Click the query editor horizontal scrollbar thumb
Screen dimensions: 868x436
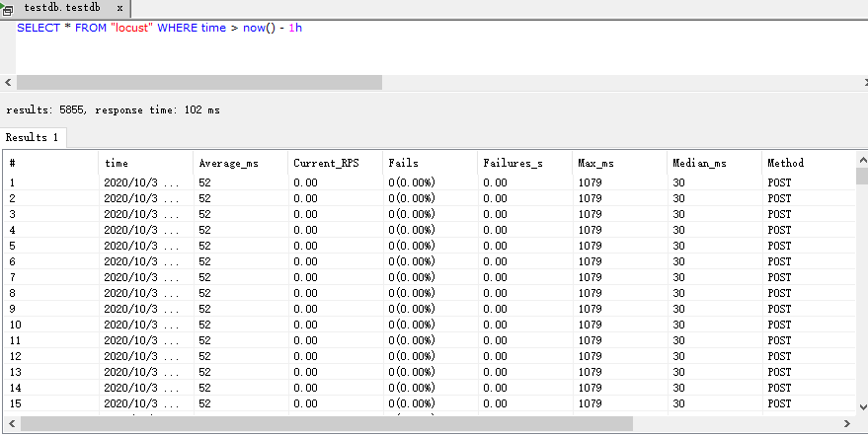pos(199,83)
